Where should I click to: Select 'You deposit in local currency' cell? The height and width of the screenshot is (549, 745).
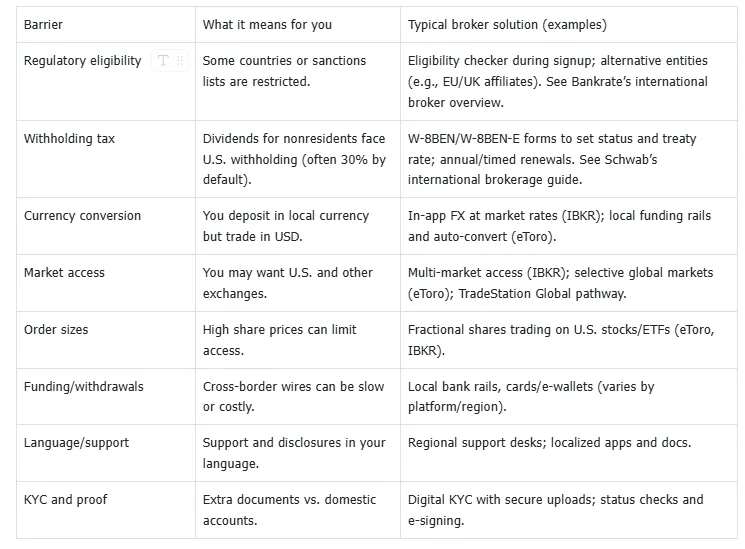click(286, 226)
